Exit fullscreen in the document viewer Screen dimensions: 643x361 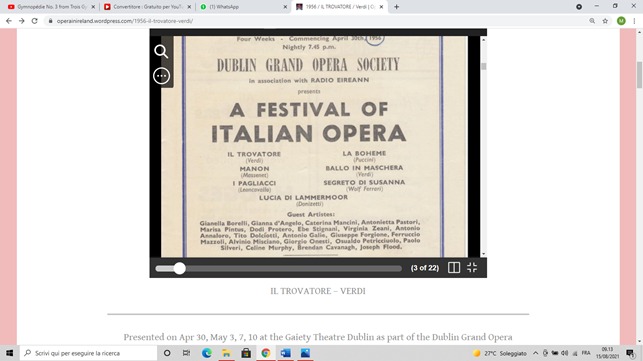point(472,267)
